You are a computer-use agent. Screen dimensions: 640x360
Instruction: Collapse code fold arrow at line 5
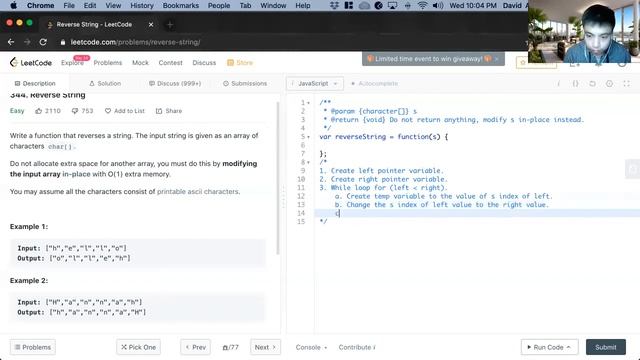(x=309, y=137)
